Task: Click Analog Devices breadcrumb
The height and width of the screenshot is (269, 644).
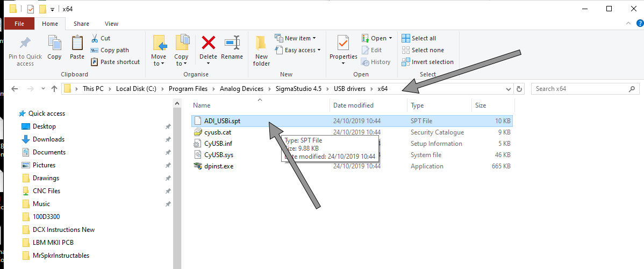Action: [x=240, y=89]
